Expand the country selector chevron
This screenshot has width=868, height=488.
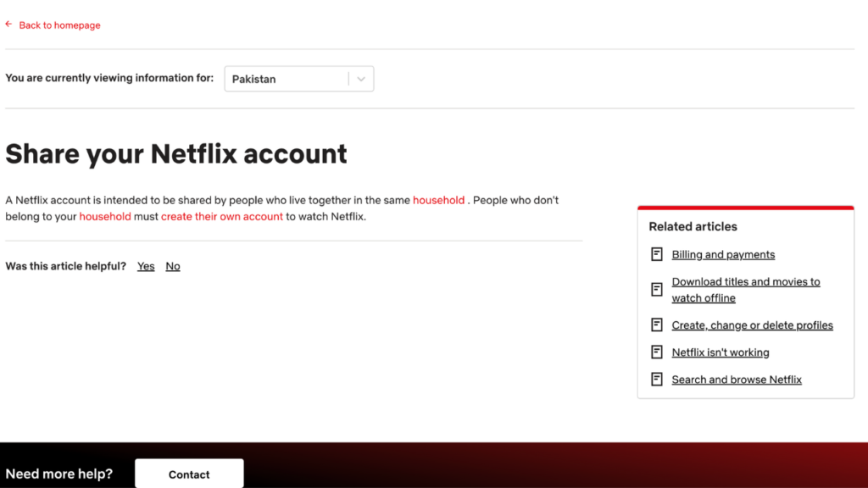coord(361,79)
